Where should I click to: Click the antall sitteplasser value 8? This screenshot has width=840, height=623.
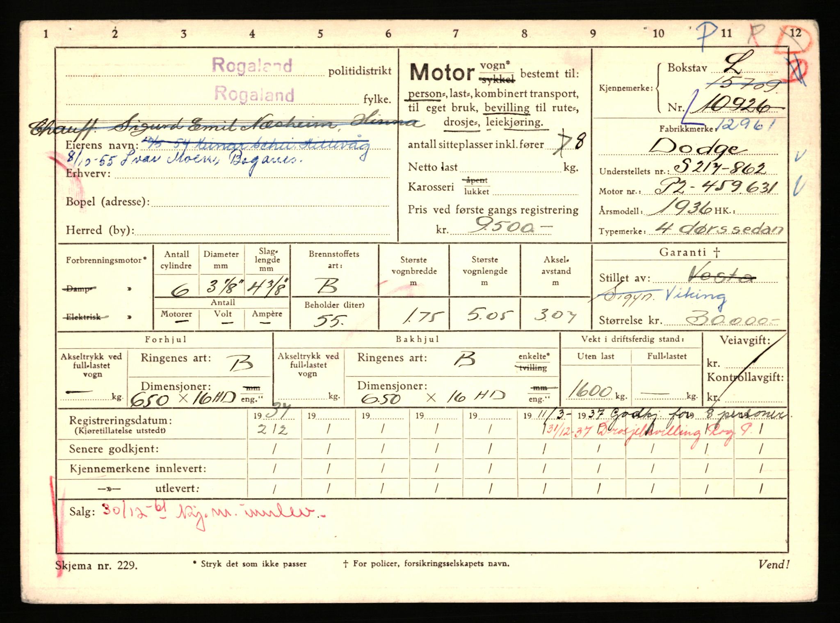pyautogui.click(x=581, y=141)
